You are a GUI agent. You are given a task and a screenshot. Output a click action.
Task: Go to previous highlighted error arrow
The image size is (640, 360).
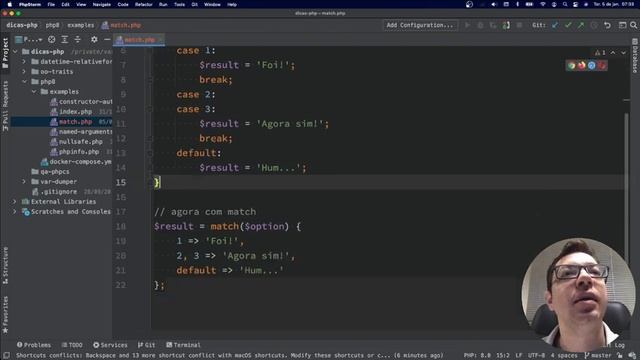pyautogui.click(x=613, y=53)
